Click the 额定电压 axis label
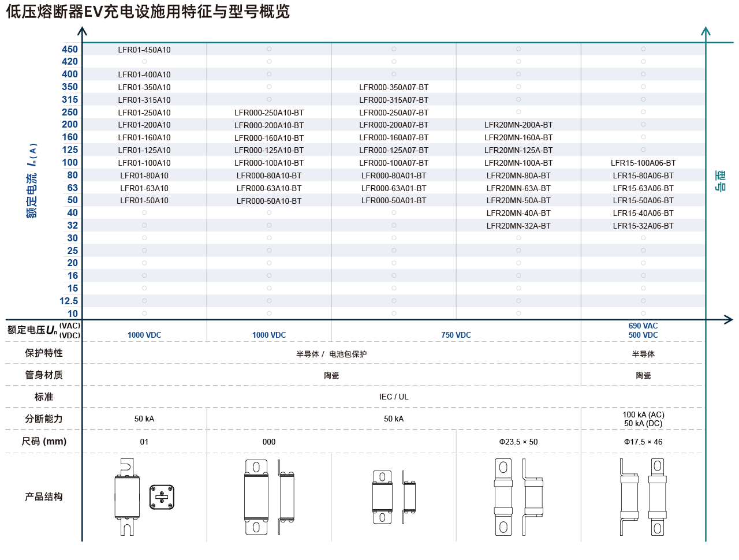 44,330
